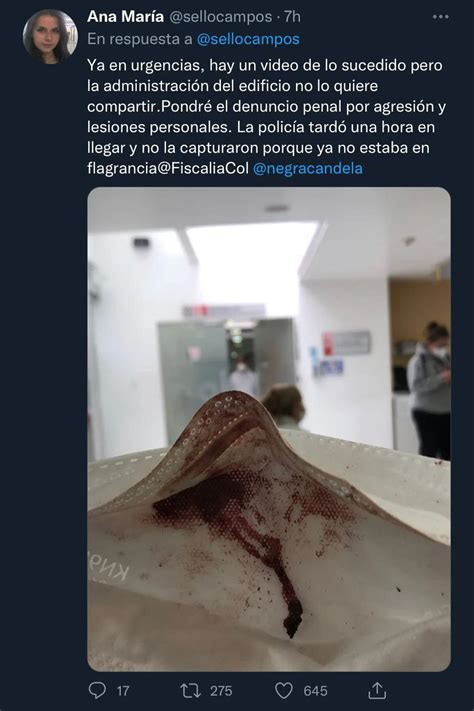The height and width of the screenshot is (711, 474).
Task: Open the @sellocampos handle beside name
Action: click(x=220, y=17)
